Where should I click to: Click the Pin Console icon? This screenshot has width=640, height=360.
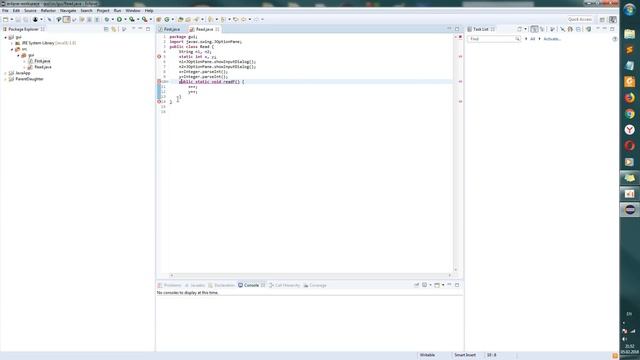(x=416, y=285)
